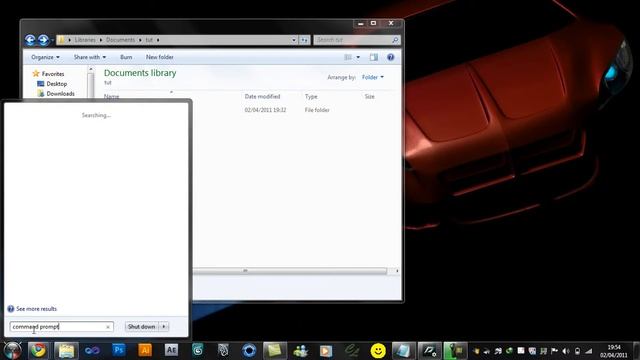Go forward in the Explorer window

coord(43,40)
